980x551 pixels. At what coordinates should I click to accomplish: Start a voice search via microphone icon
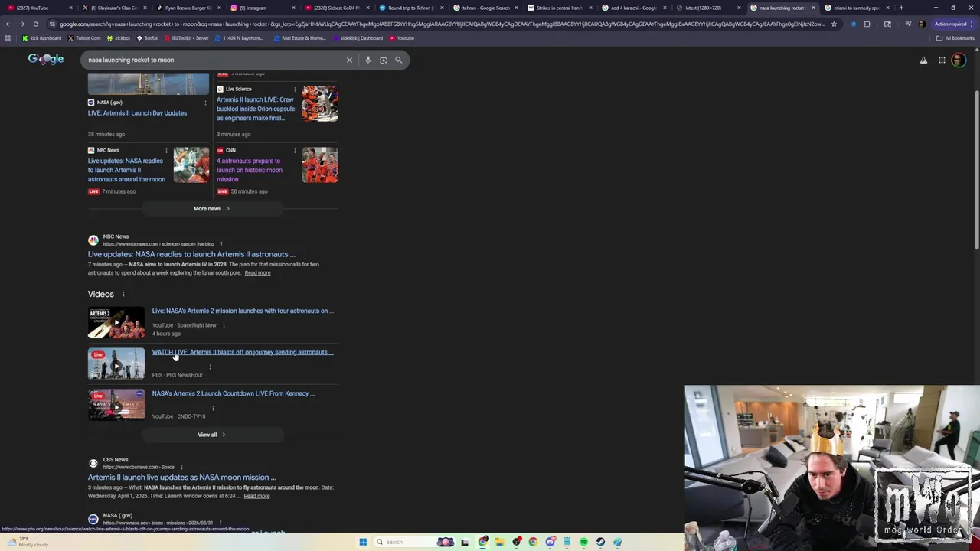(x=367, y=60)
